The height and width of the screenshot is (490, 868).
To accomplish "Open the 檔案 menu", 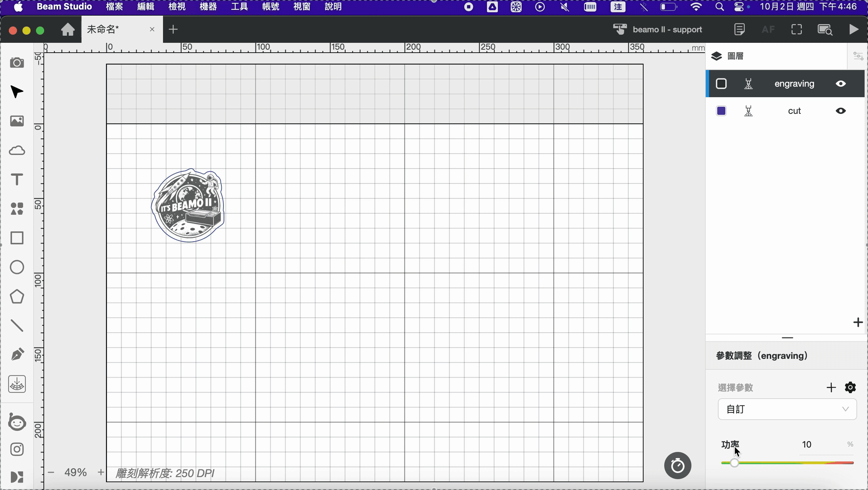I will click(x=114, y=7).
